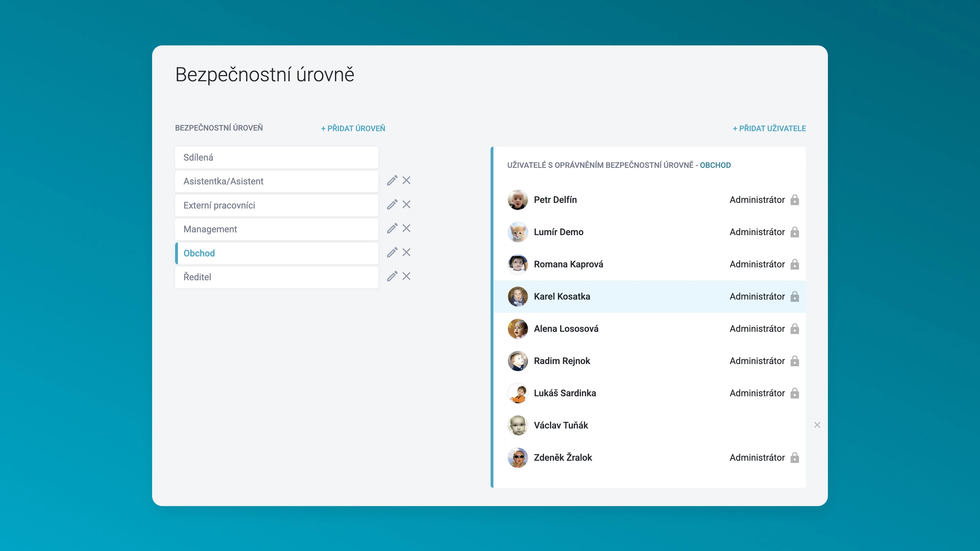Viewport: 980px width, 551px height.
Task: Click lock icon for Zdeněk Žralok
Action: [x=795, y=458]
